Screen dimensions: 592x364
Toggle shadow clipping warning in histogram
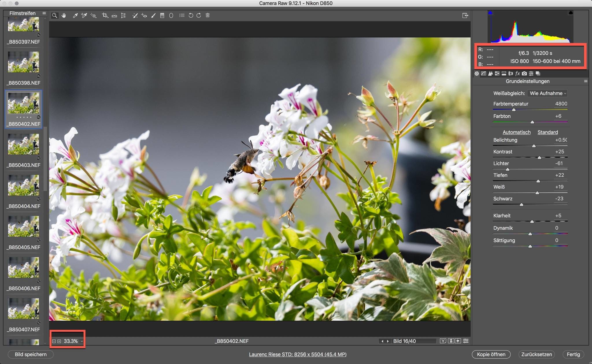(x=490, y=13)
